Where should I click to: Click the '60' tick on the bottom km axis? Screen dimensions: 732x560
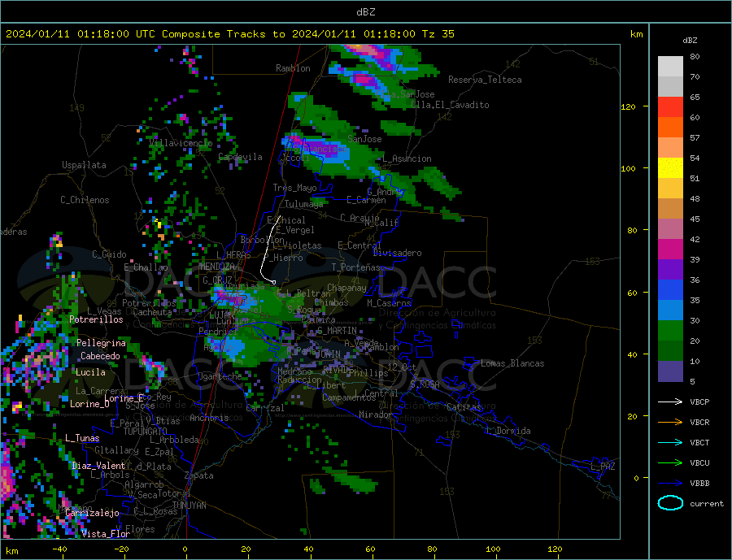pyautogui.click(x=370, y=549)
